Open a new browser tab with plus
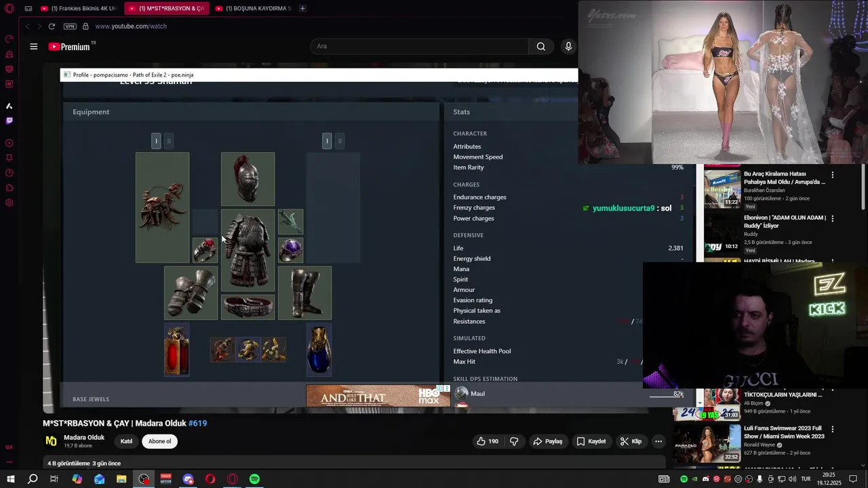The height and width of the screenshot is (488, 868). 302,8
